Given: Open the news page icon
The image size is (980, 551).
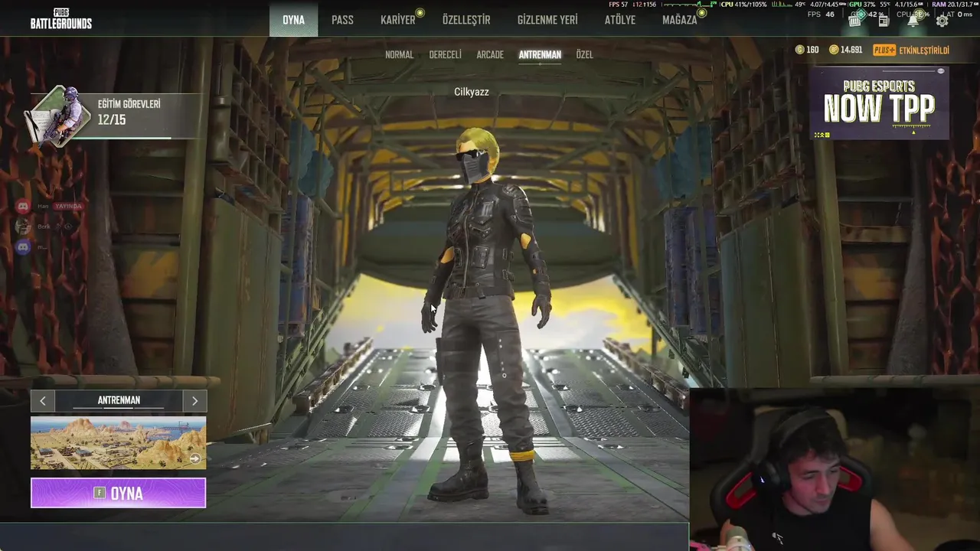Looking at the screenshot, I should (x=884, y=21).
